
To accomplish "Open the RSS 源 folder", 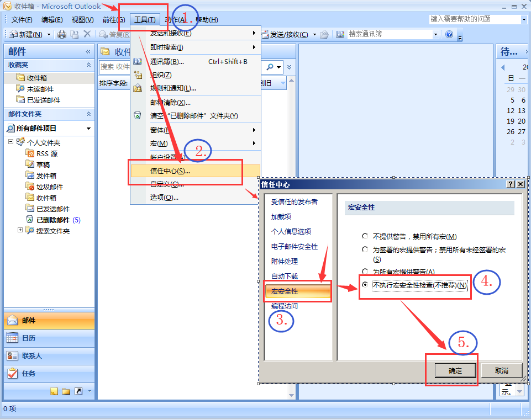I will [x=47, y=153].
